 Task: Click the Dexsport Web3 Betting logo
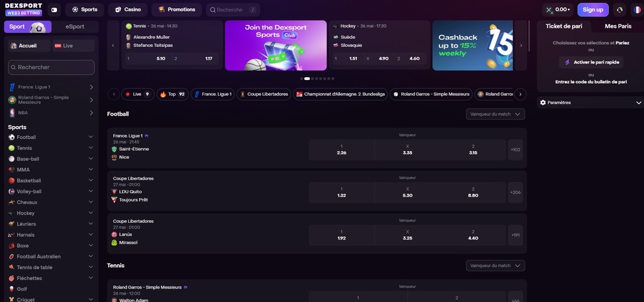23,9
